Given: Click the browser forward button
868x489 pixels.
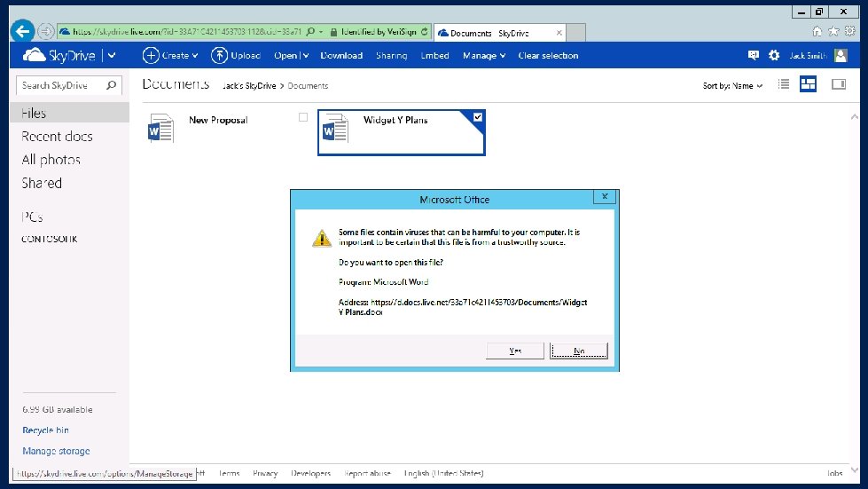Looking at the screenshot, I should [45, 32].
